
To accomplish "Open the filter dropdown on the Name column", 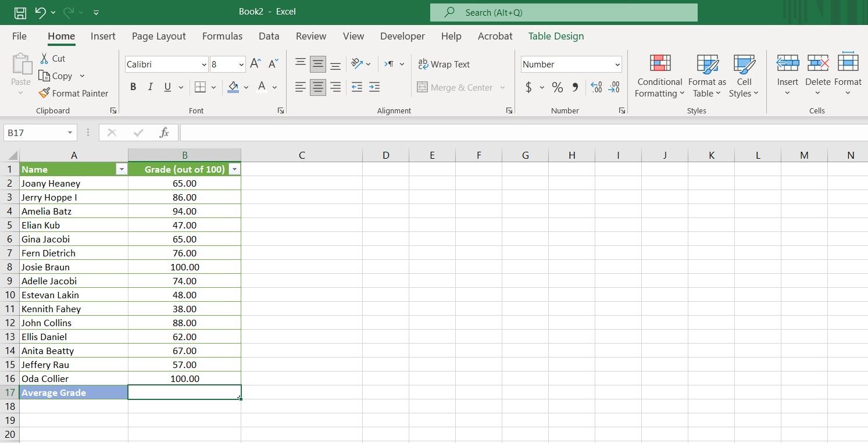I will [122, 169].
